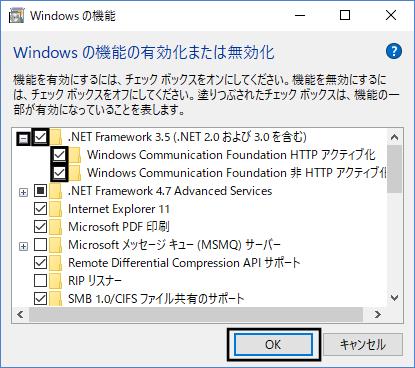
Task: Toggle the WCF HTTP アクティブ化 checkbox
Action: click(59, 155)
